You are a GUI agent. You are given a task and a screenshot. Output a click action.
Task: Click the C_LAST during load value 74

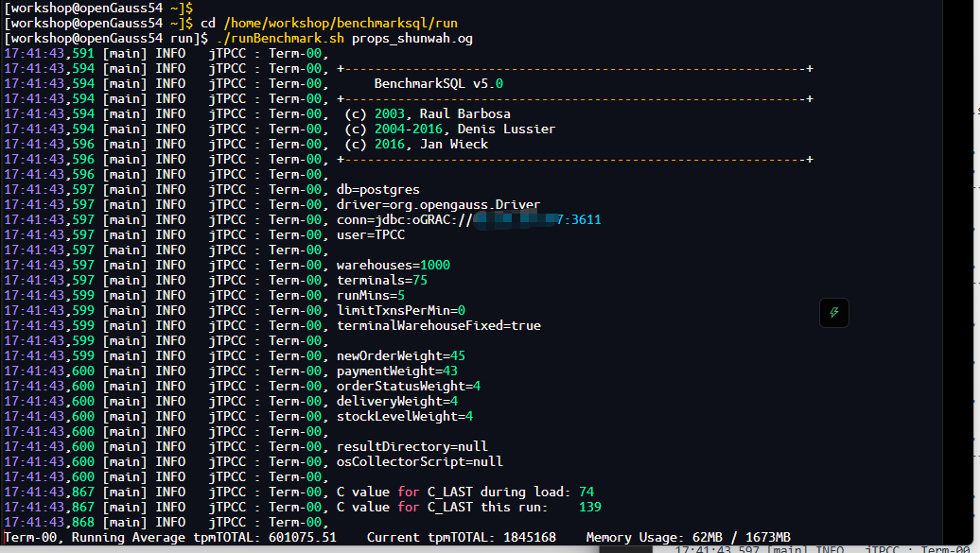coord(586,492)
